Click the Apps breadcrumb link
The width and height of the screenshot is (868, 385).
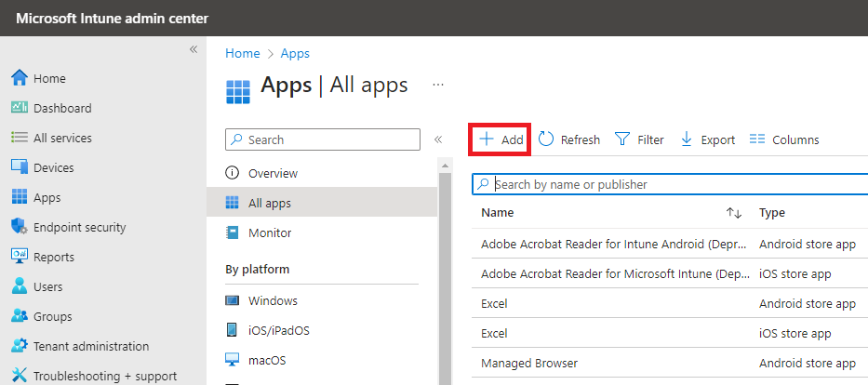click(295, 53)
